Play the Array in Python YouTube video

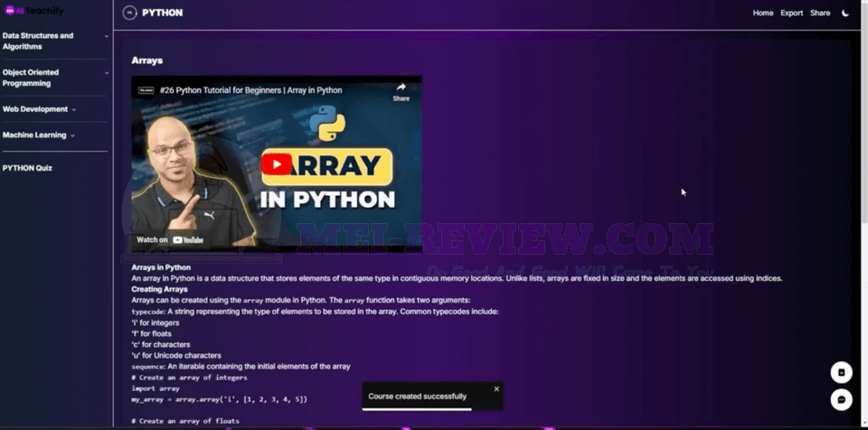point(277,164)
